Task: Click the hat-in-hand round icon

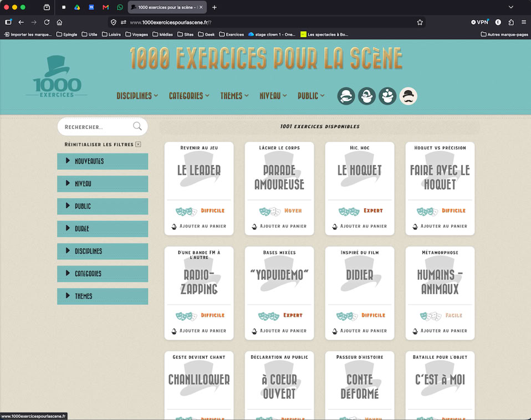Action: pyautogui.click(x=346, y=96)
